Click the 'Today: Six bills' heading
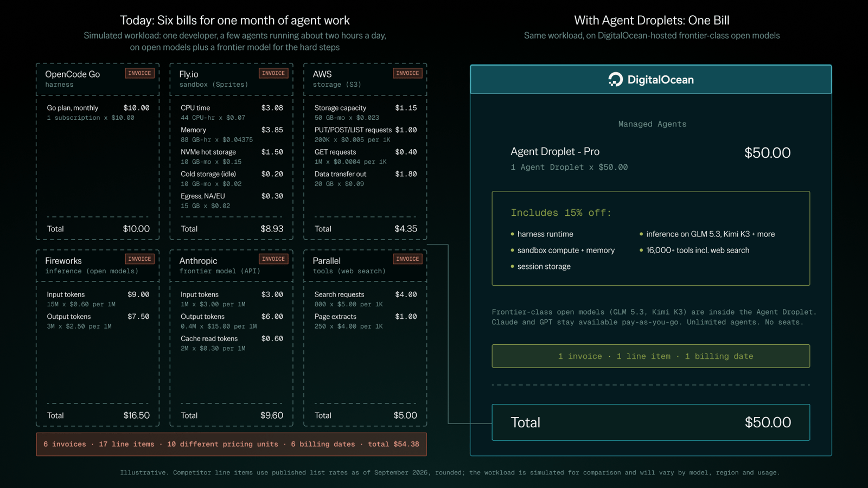Image resolution: width=868 pixels, height=488 pixels. pyautogui.click(x=234, y=21)
